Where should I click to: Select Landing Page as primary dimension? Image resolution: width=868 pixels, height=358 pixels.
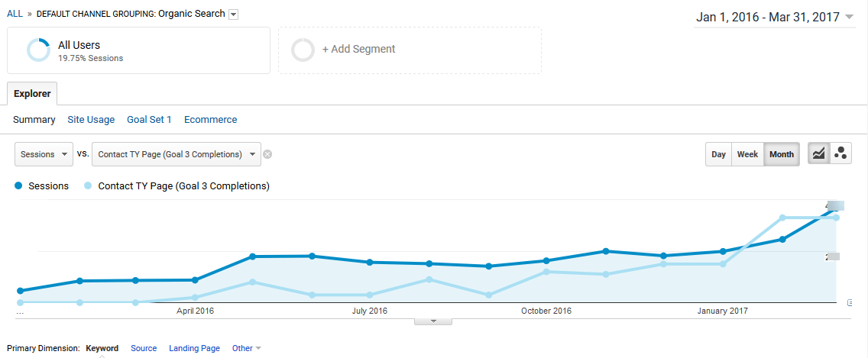[x=194, y=348]
